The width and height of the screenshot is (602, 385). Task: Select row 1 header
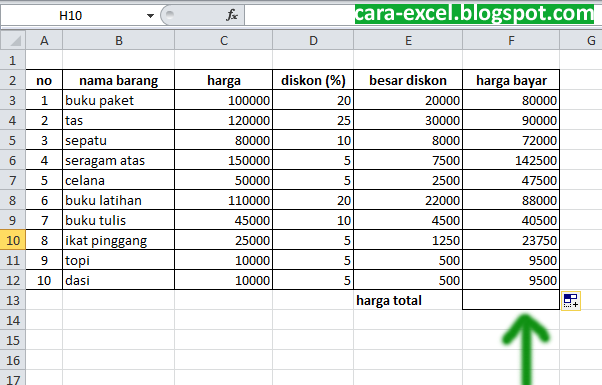point(13,60)
